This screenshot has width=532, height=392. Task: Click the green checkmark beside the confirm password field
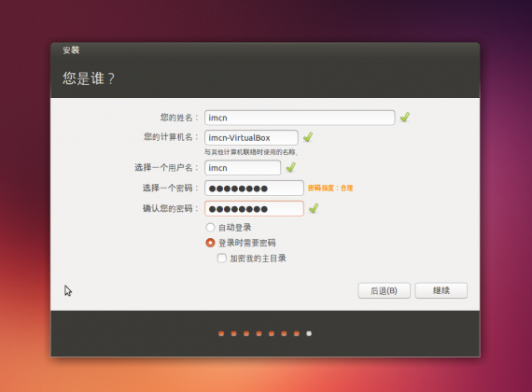coord(314,208)
